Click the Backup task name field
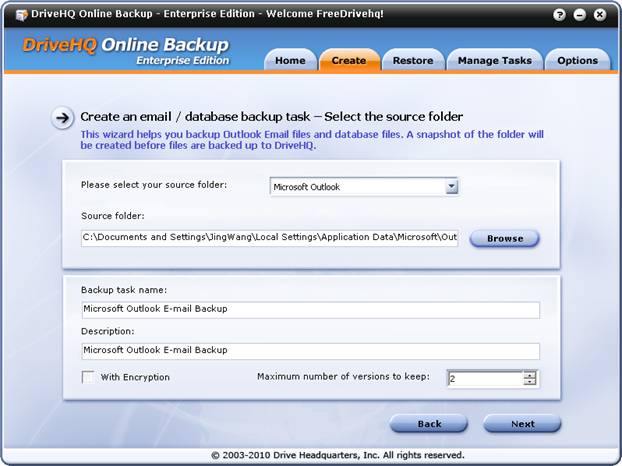Viewport: 622px width, 466px height. [x=310, y=309]
